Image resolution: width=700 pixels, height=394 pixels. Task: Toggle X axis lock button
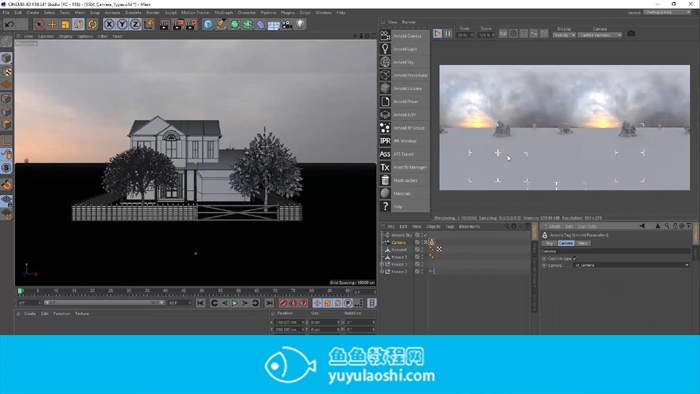click(109, 24)
